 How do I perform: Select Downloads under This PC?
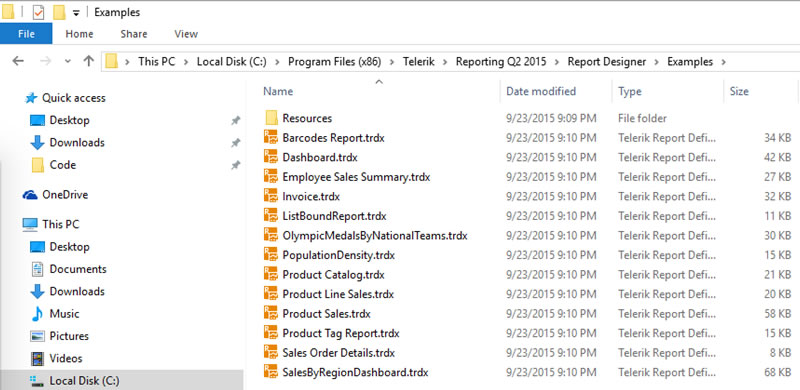[77, 291]
